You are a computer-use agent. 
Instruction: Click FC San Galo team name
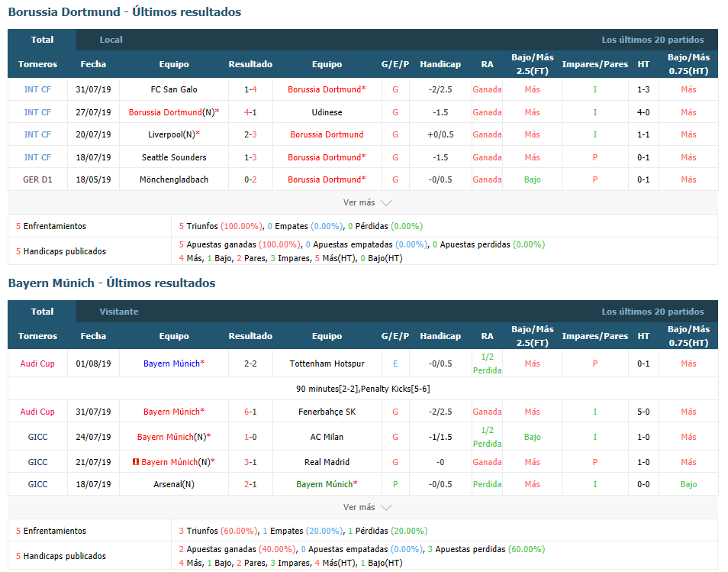click(x=174, y=89)
